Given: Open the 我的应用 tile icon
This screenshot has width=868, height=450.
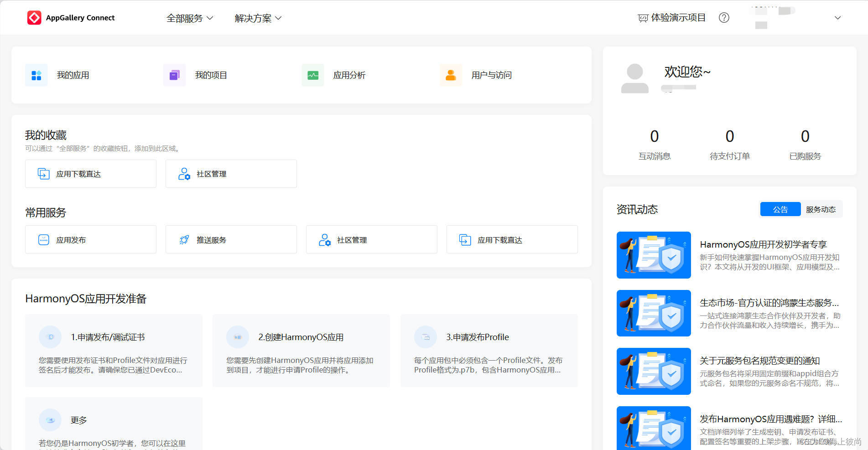Looking at the screenshot, I should 36,75.
